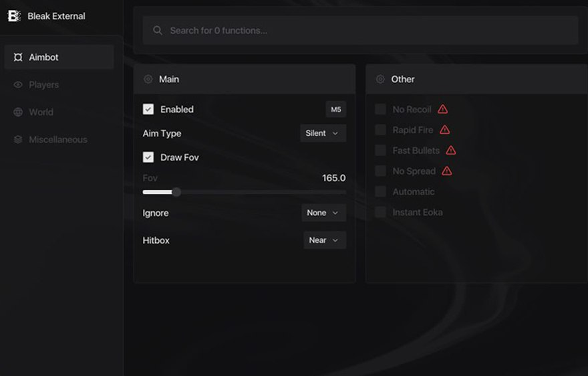The height and width of the screenshot is (376, 588).
Task: Click the globe icon beside World
Action: pos(18,112)
